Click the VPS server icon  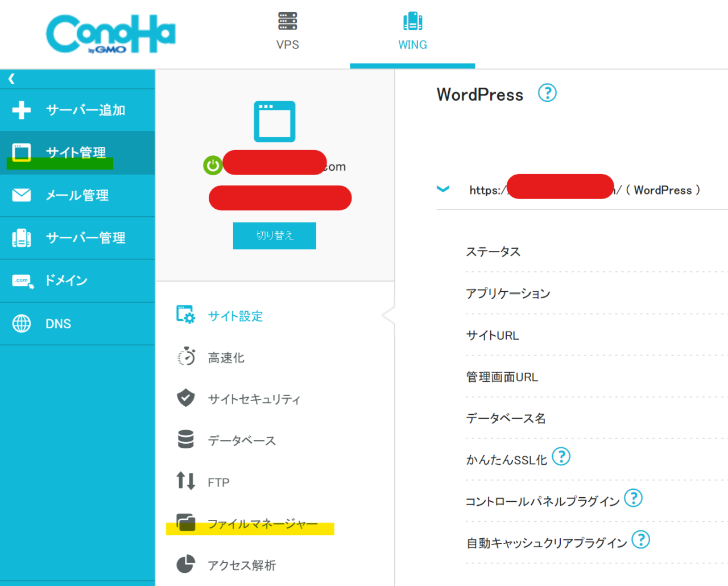pos(288,21)
